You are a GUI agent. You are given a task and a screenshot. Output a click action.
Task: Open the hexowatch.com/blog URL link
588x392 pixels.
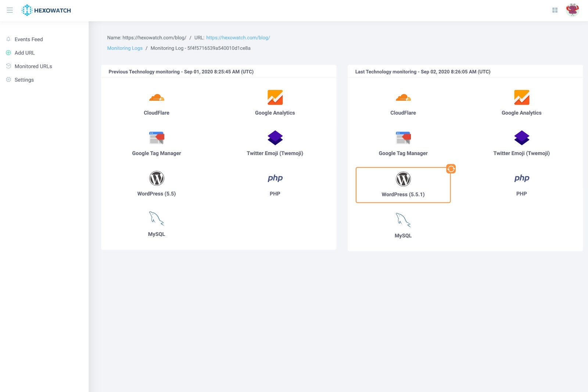click(x=238, y=37)
